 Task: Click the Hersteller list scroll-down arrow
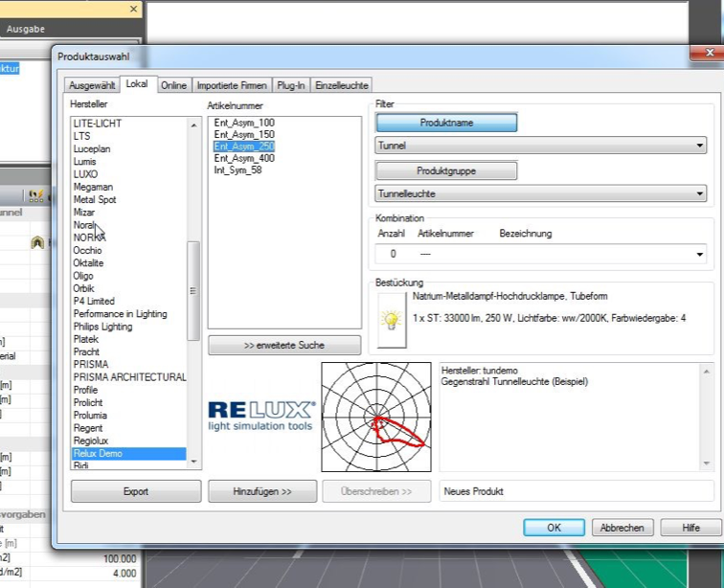(x=193, y=462)
